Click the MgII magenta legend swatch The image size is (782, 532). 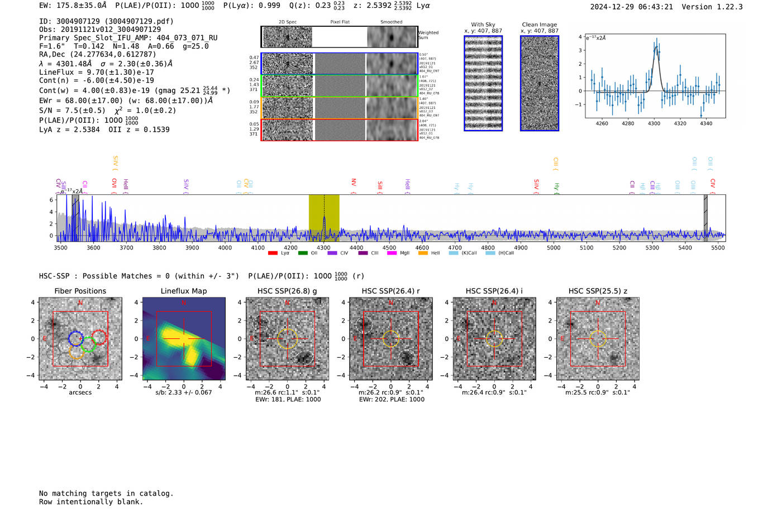(x=392, y=253)
